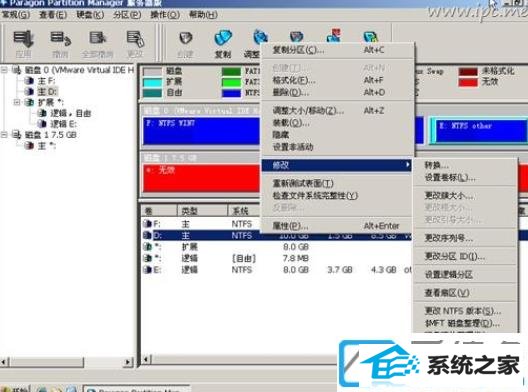The width and height of the screenshot is (528, 392).
Task: Click the rightmost teal toolbar icon
Action: [x=370, y=36]
